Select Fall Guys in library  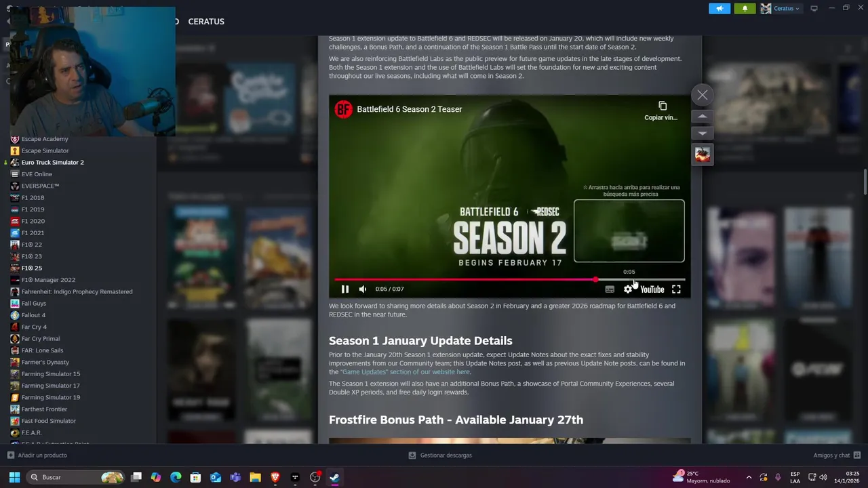[34, 304]
